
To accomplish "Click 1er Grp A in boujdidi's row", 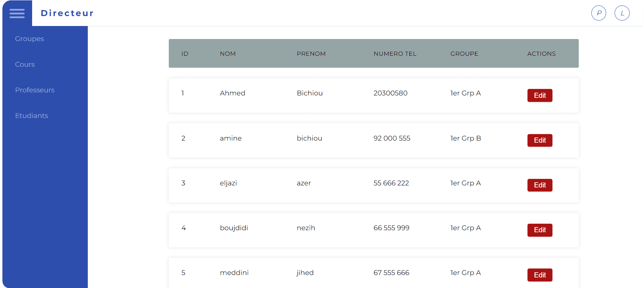I will click(466, 228).
